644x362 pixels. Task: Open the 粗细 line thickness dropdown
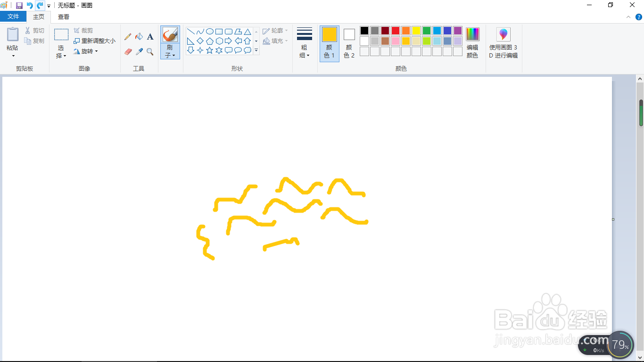pos(305,42)
